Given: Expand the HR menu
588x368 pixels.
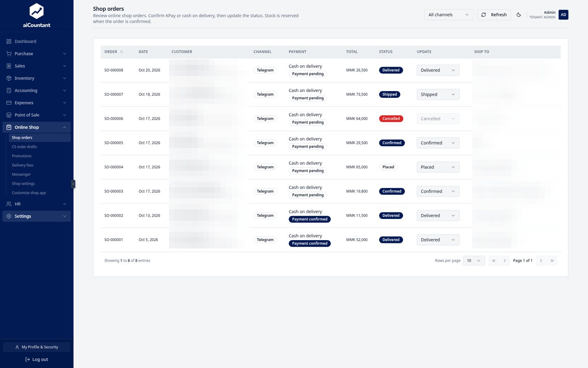Looking at the screenshot, I should click(x=36, y=204).
